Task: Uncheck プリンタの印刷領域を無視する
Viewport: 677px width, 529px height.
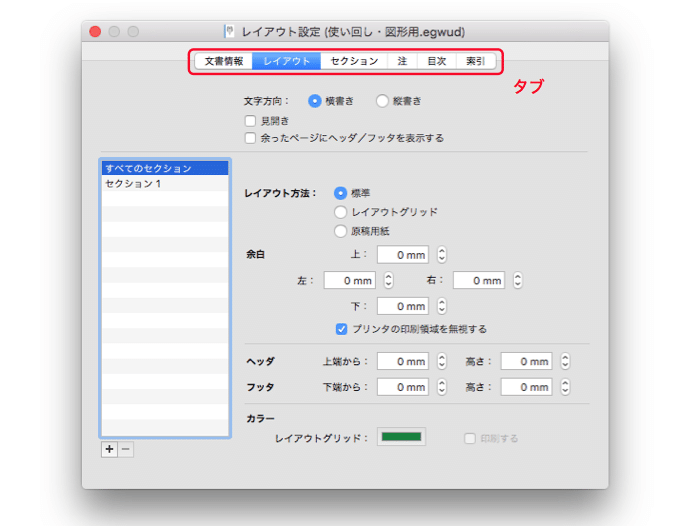Action: pyautogui.click(x=341, y=329)
